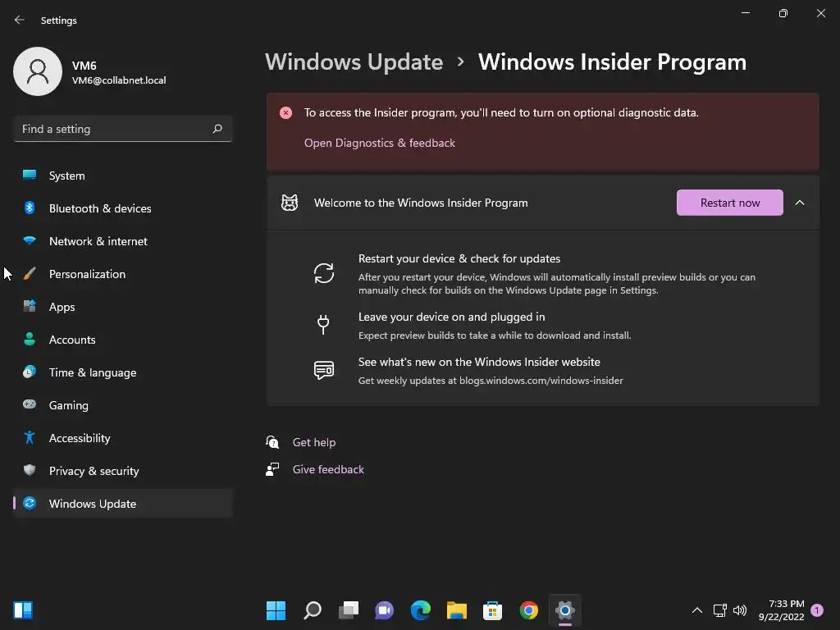Viewport: 840px width, 630px height.
Task: Open taskbar Search
Action: pyautogui.click(x=313, y=610)
